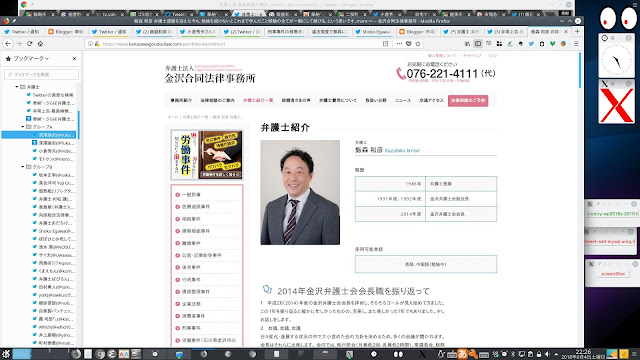
Task: Click the green extension icon in toolbar
Action: pyautogui.click(x=552, y=44)
